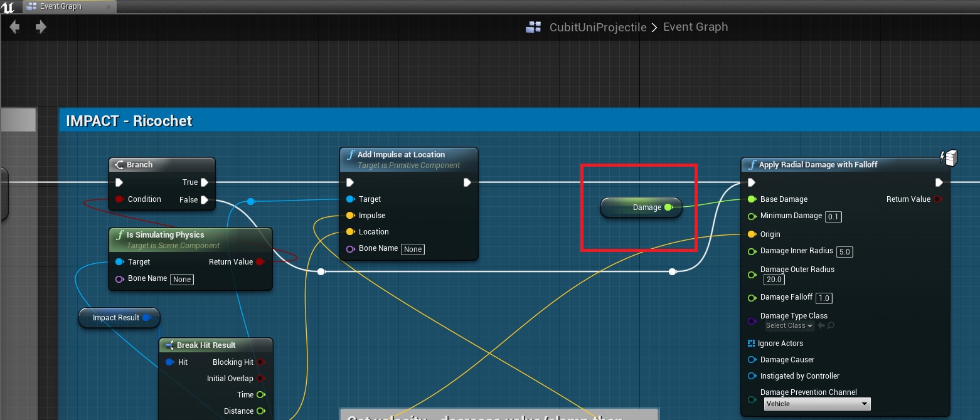Click the Ignore Actors array grid icon
980x420 pixels.
751,343
